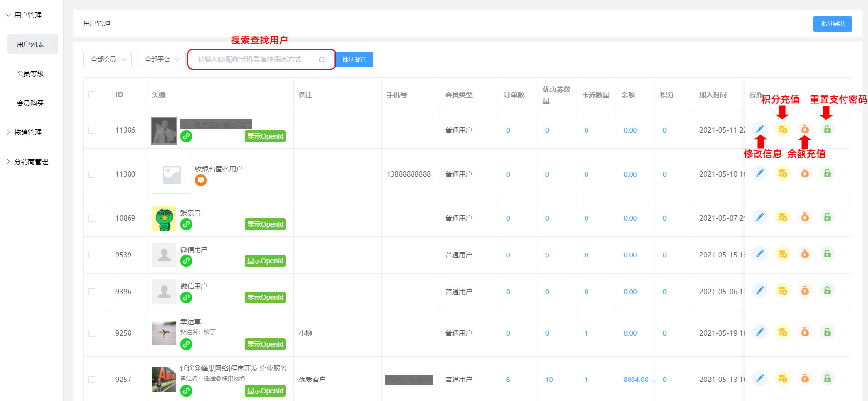Screen dimensions: 868x401
Task: Click edit pencil icon for user 9257
Action: 760,379
